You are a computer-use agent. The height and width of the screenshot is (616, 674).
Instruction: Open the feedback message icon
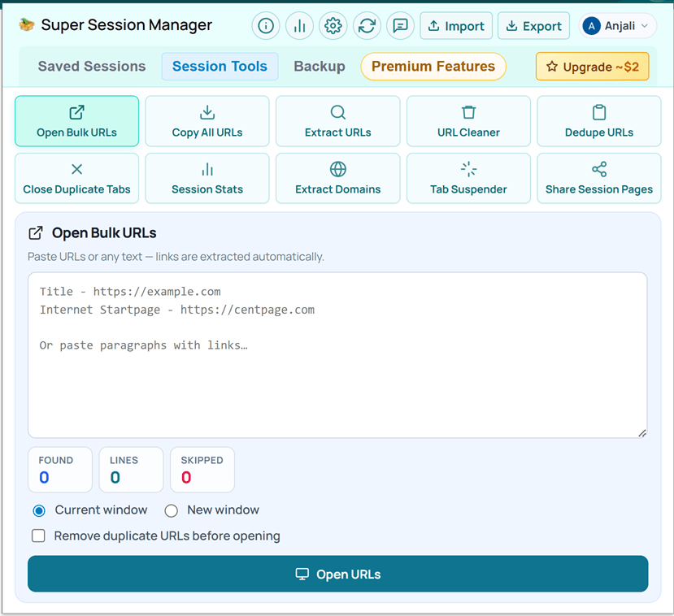tap(400, 26)
